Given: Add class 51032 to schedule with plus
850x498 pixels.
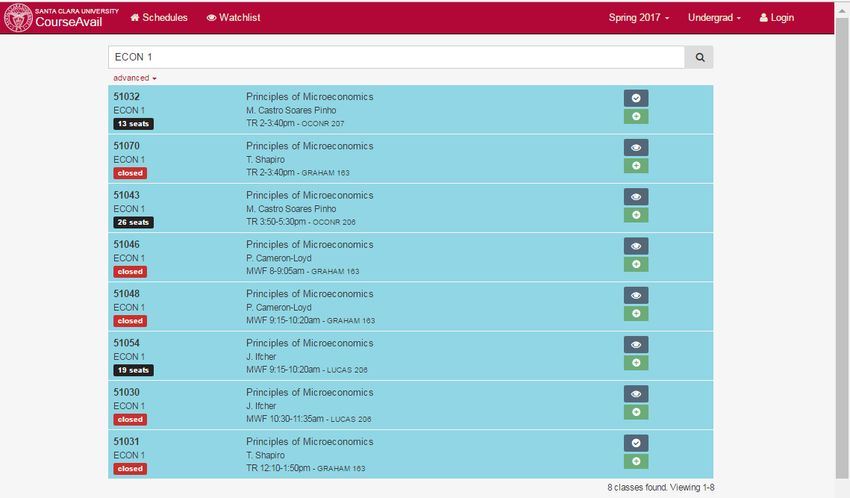Looking at the screenshot, I should click(636, 117).
